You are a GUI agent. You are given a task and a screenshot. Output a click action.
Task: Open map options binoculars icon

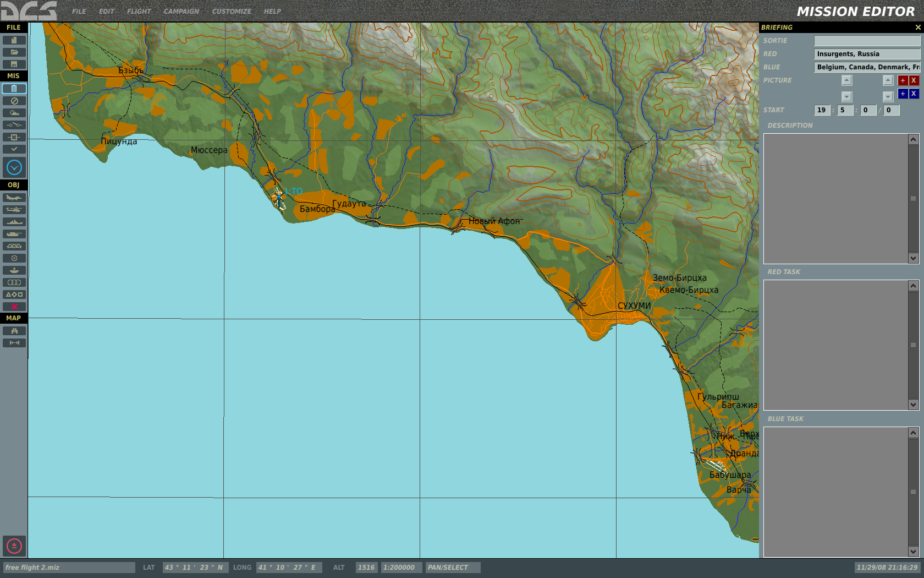14,331
